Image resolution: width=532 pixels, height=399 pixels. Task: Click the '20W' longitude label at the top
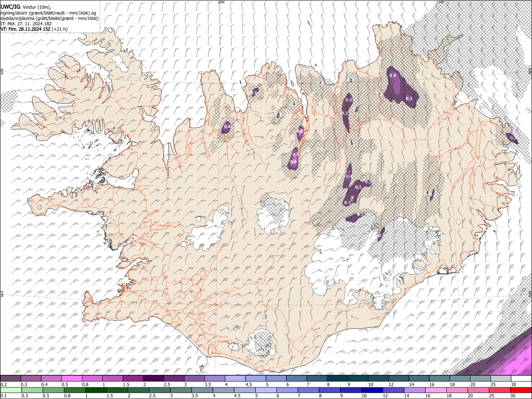point(221,2)
